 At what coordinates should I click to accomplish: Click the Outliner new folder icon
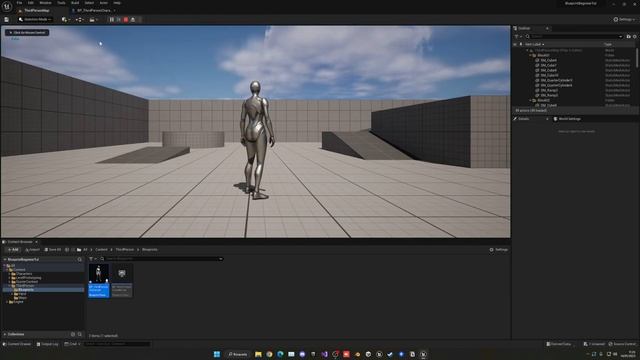click(x=629, y=37)
